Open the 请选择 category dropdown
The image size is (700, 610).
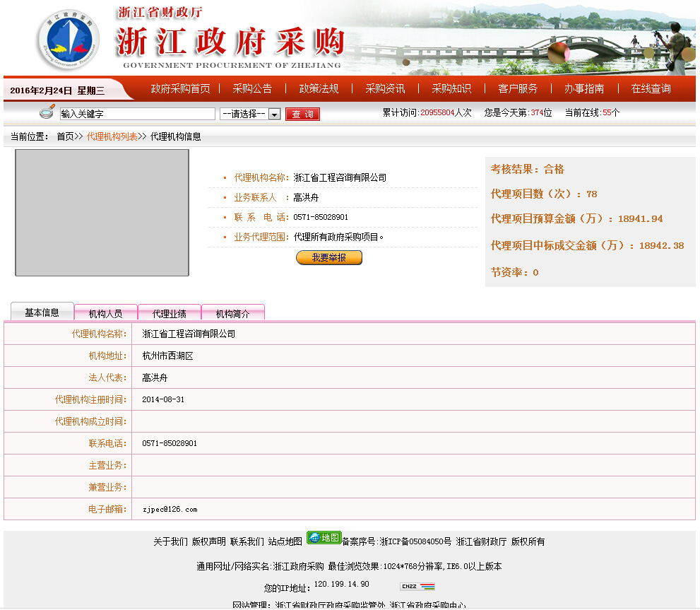[250, 114]
